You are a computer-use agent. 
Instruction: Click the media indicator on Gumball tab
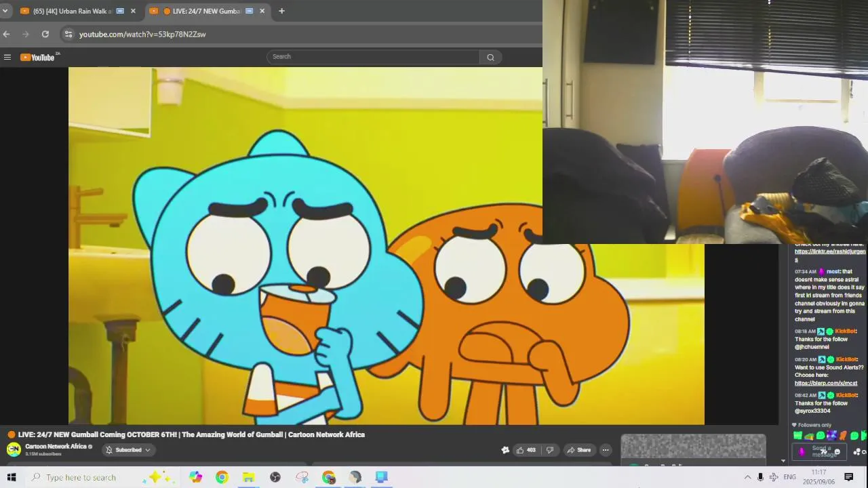(249, 11)
